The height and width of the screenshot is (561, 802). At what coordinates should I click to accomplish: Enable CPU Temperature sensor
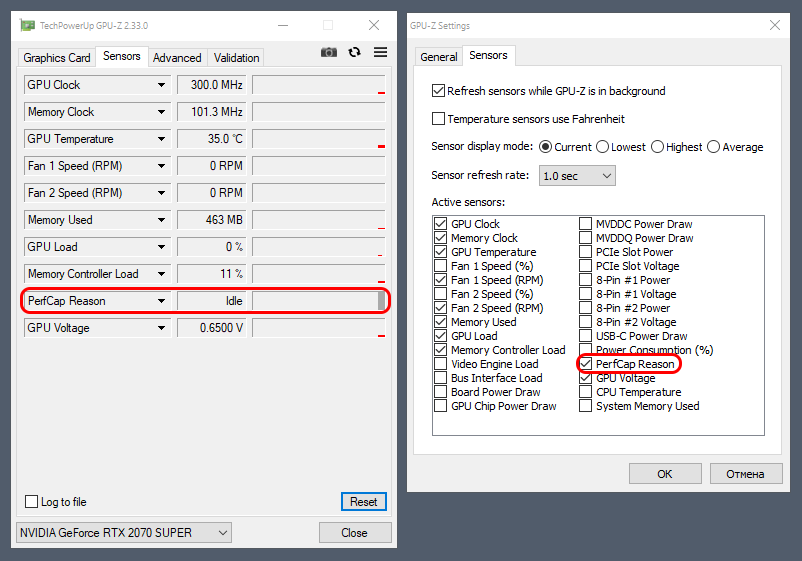coord(586,392)
